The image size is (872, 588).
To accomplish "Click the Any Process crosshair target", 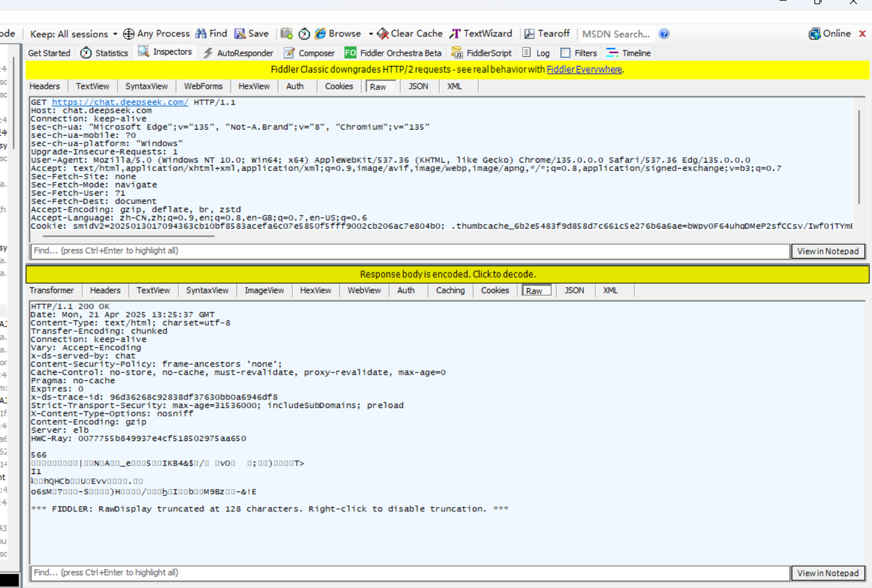I will click(x=156, y=34).
